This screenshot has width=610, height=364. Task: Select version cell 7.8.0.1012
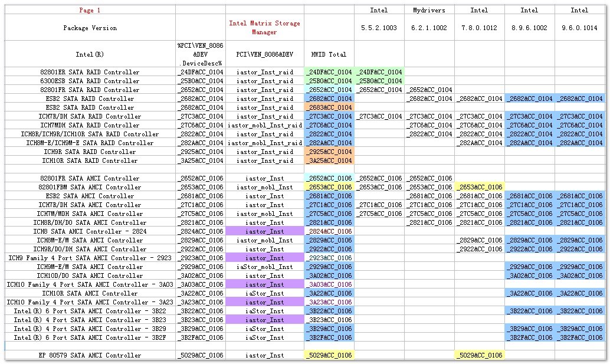(479, 28)
